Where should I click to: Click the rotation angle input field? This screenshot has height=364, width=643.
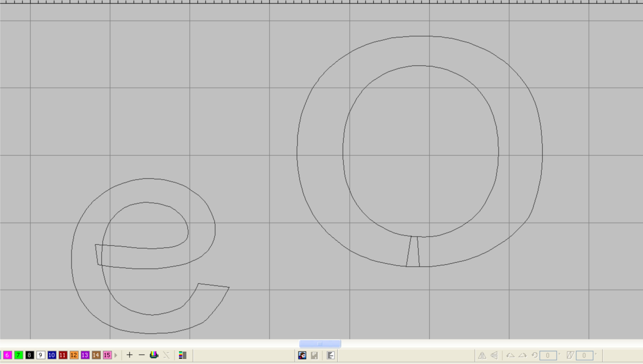pos(548,355)
